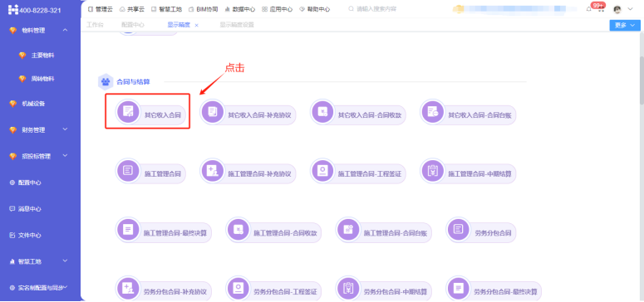The image size is (644, 302).
Task: Click the 99+ notification badge
Action: [598, 5]
